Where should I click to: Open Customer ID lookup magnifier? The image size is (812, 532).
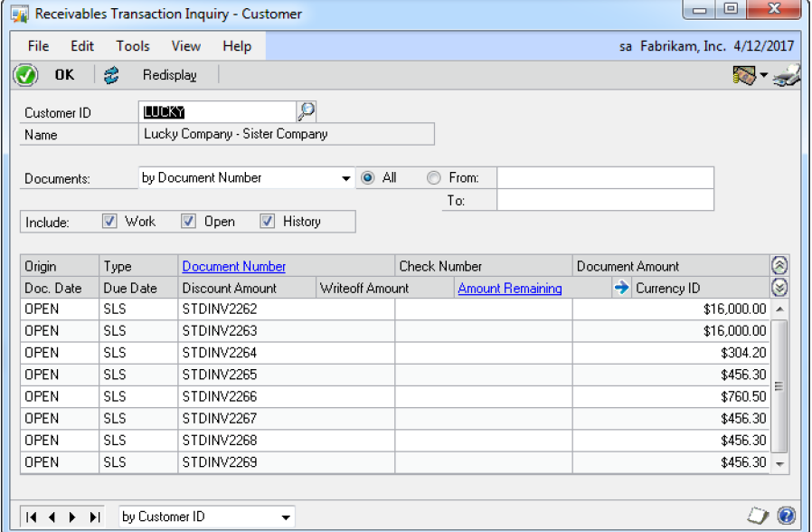click(307, 111)
